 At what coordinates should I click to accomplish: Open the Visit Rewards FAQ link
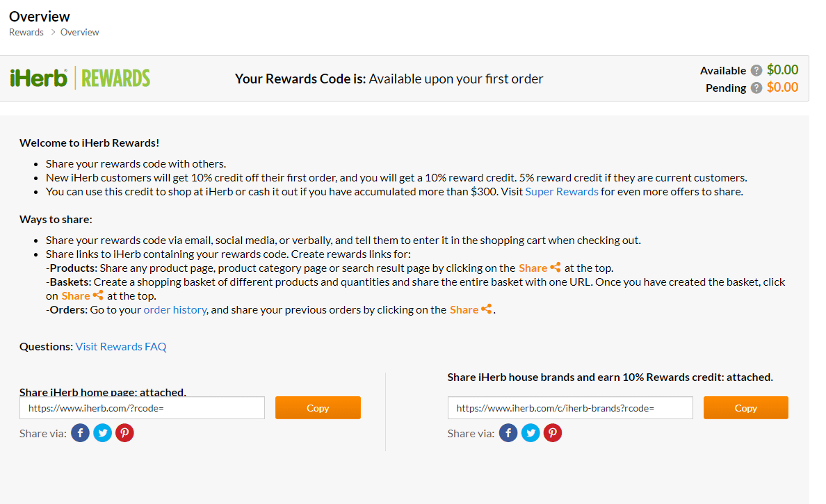pos(121,346)
